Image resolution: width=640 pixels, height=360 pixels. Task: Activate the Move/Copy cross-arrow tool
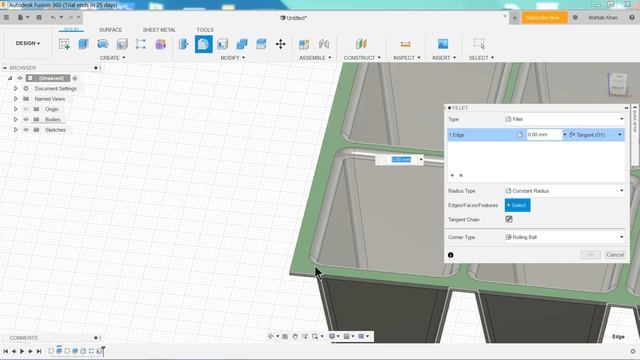pos(280,44)
